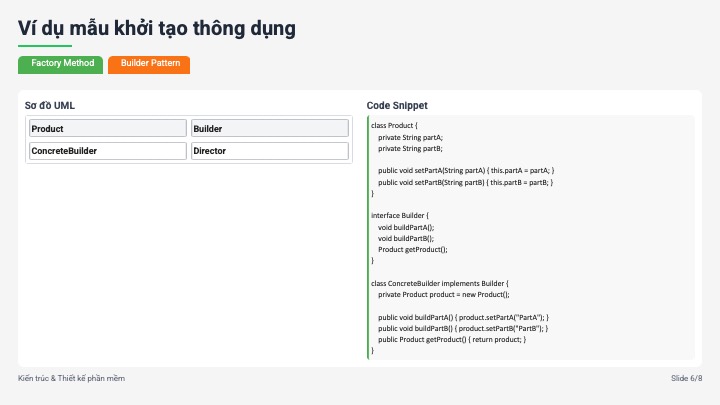Click the "private String partB;" code line
This screenshot has height=405, width=720.
(410, 147)
